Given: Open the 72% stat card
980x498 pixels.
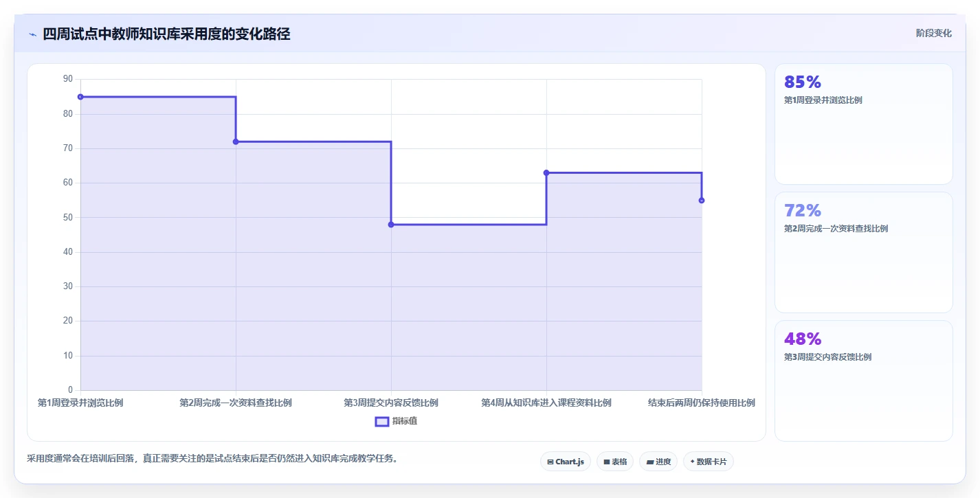Looking at the screenshot, I should point(863,252).
